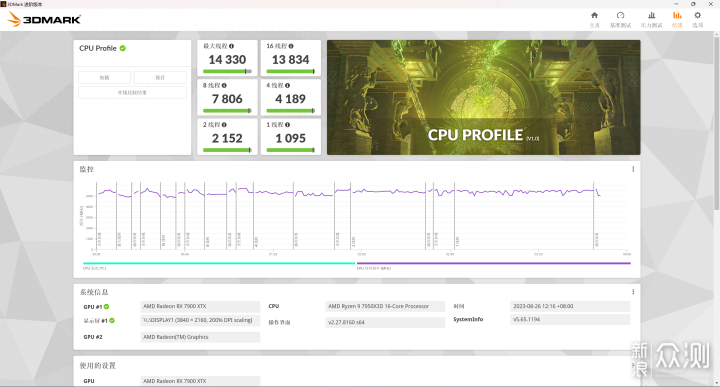Select the 7 806 eight-thread score
This screenshot has height=387, width=720.
227,99
